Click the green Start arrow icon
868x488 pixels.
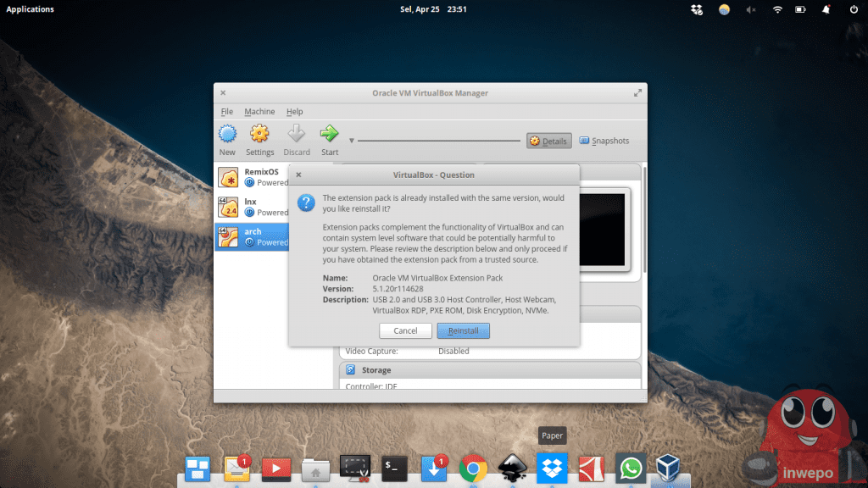[x=329, y=134]
